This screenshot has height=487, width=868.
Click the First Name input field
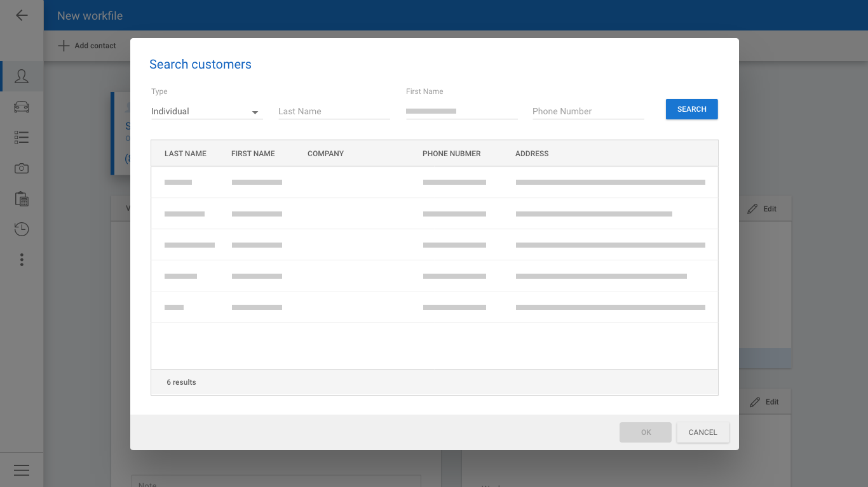(x=461, y=112)
